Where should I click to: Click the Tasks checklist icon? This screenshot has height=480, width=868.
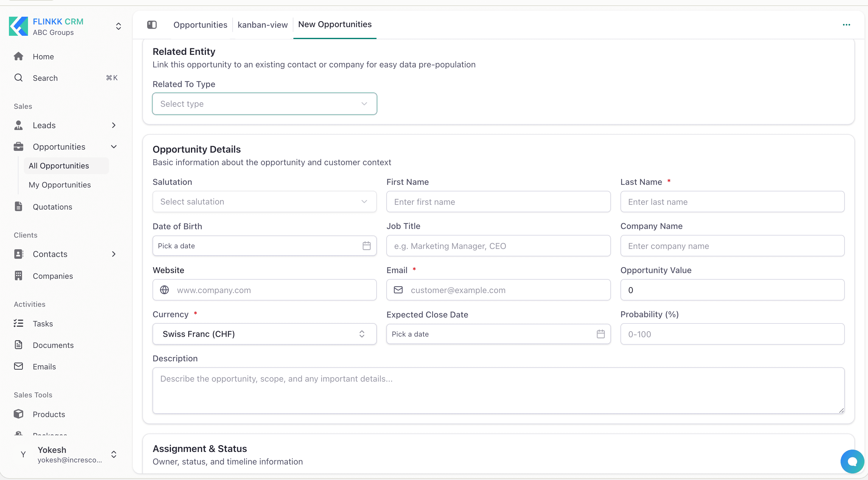[x=18, y=323]
